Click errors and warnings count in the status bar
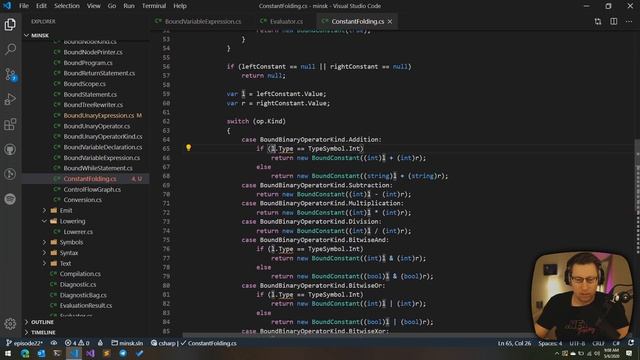 (77, 343)
